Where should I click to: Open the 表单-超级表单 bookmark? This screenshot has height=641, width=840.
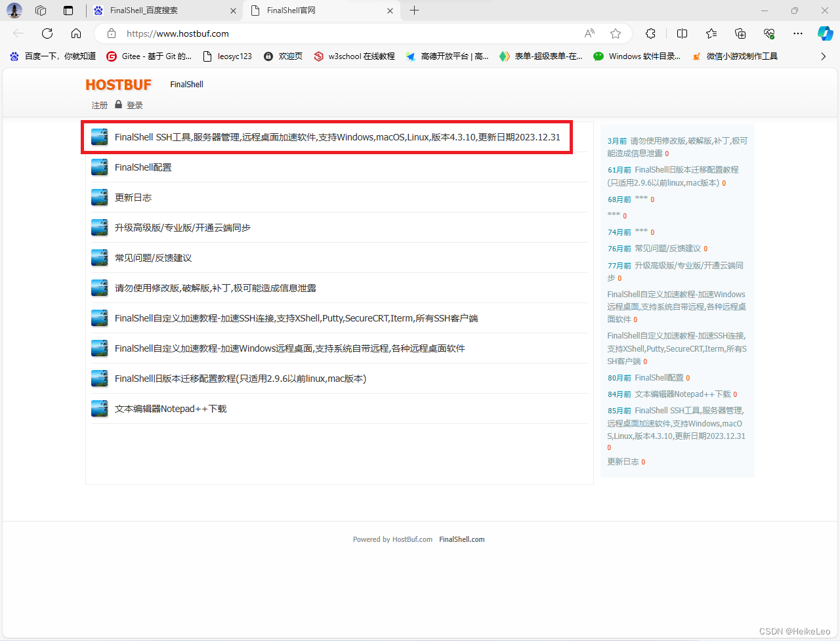click(541, 56)
